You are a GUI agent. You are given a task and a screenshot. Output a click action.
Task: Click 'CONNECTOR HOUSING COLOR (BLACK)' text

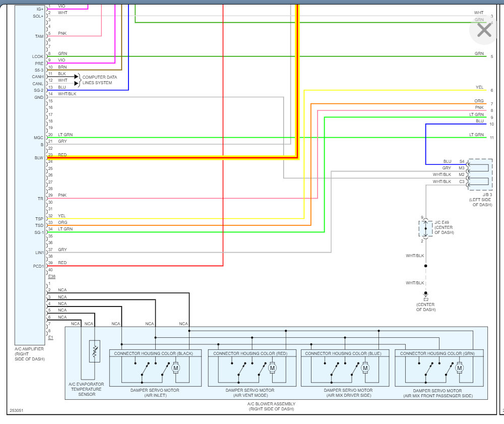[x=154, y=353]
